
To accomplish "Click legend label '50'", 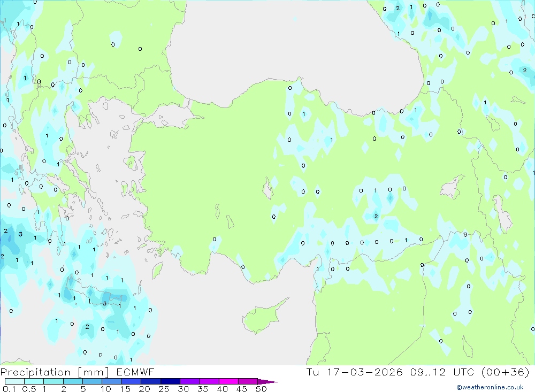I will [x=261, y=389].
